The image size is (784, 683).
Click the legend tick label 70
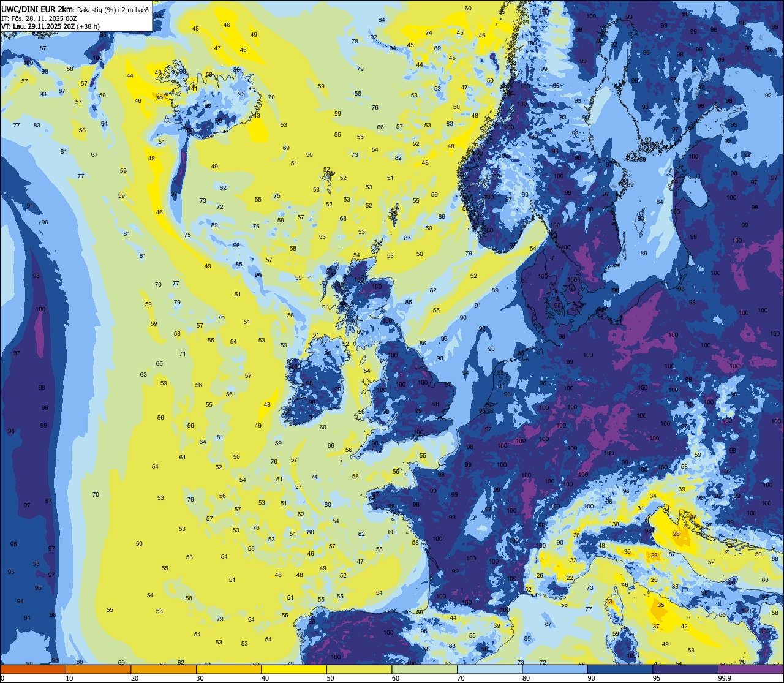(461, 678)
